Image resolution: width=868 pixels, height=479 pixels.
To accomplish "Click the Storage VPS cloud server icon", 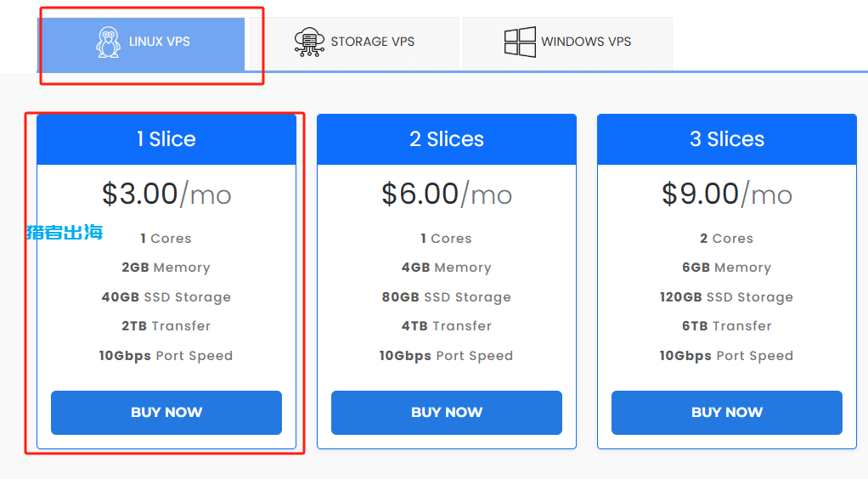I will (309, 42).
